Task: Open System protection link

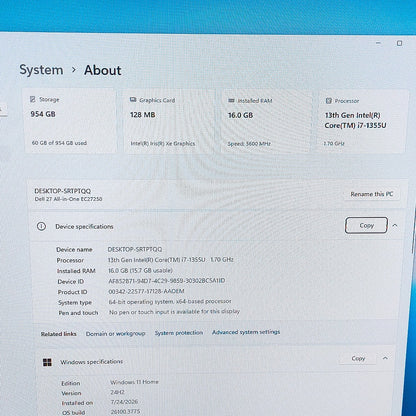Action: 179,333
